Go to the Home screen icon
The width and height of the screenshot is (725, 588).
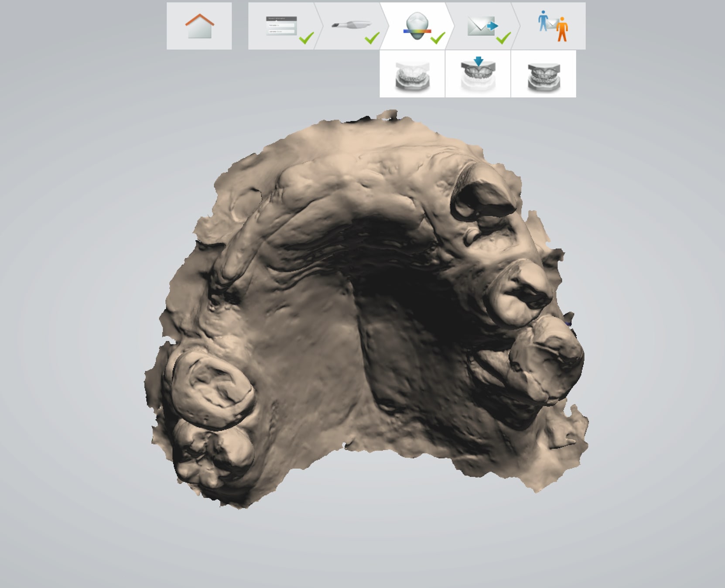coord(199,26)
